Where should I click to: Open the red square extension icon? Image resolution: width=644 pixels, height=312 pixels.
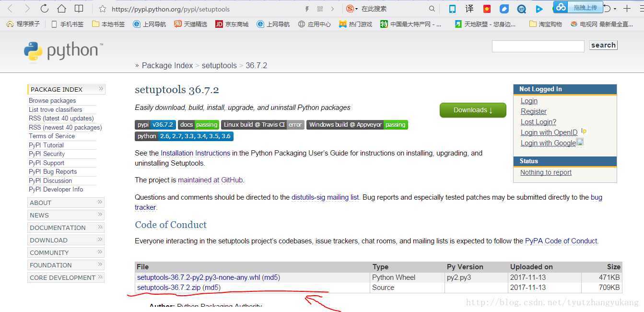click(487, 9)
